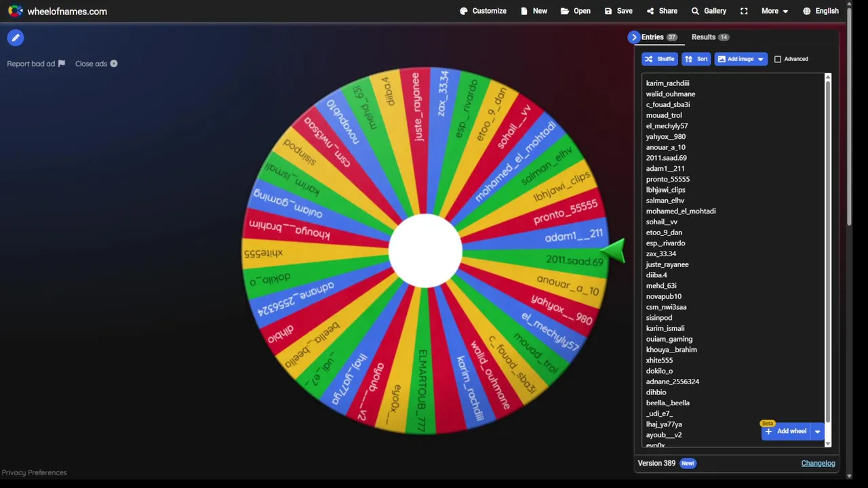Switch to the Results tab
This screenshot has height=488, width=868.
point(710,37)
